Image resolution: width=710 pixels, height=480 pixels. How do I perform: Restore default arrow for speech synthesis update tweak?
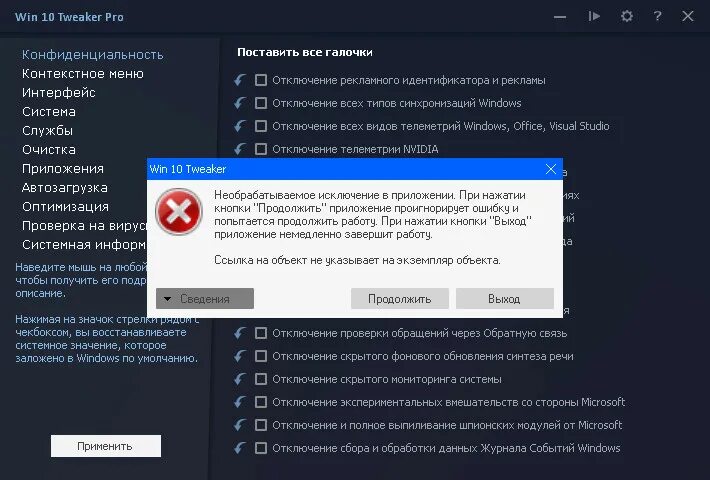(240, 356)
